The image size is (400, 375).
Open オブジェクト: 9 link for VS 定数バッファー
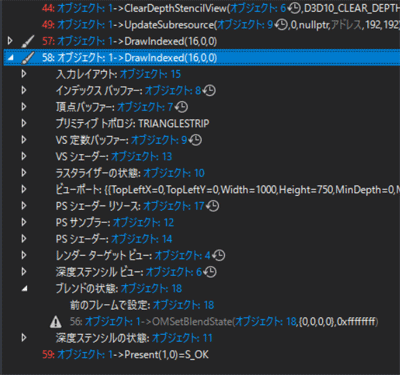pyautogui.click(x=159, y=140)
